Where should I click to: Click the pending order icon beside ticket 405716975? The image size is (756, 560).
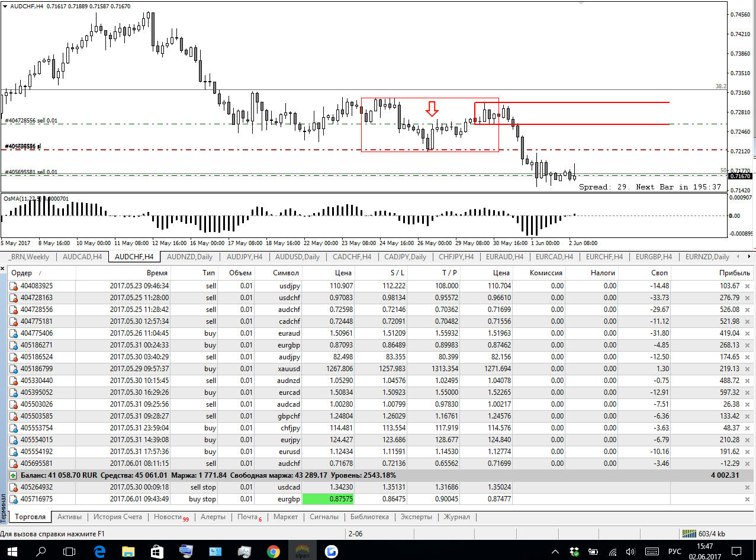coord(14,499)
